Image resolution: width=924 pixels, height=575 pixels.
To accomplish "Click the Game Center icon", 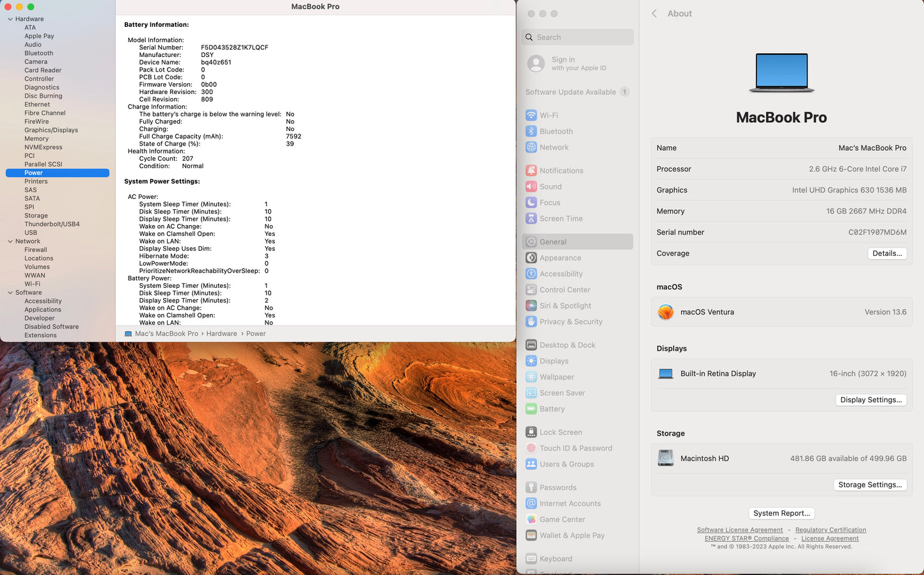I will click(x=531, y=519).
